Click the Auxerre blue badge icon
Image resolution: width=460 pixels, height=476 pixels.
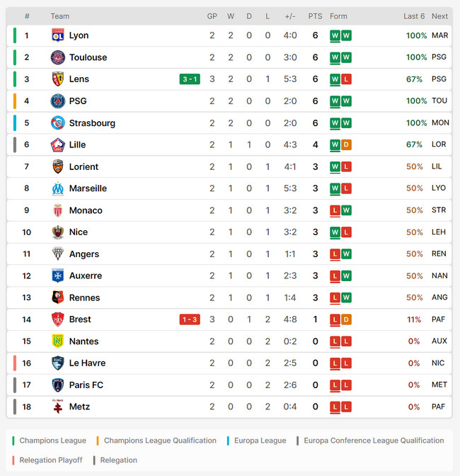(x=57, y=276)
